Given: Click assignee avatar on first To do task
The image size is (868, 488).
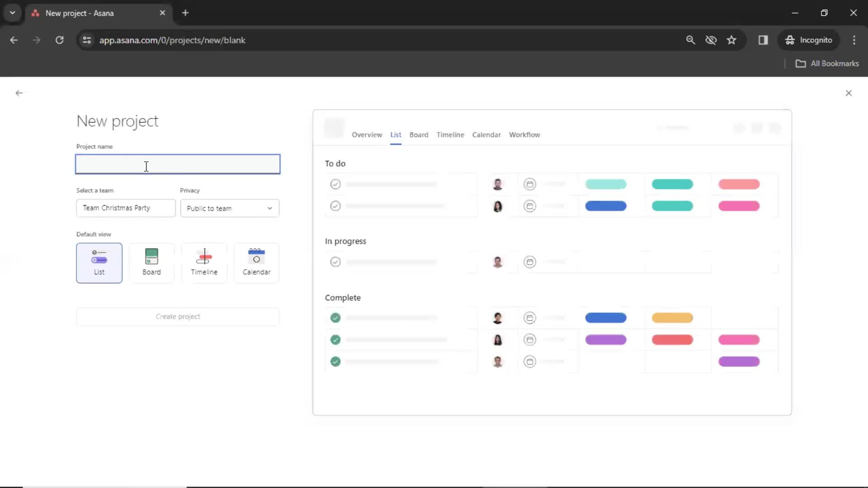Looking at the screenshot, I should tap(498, 184).
